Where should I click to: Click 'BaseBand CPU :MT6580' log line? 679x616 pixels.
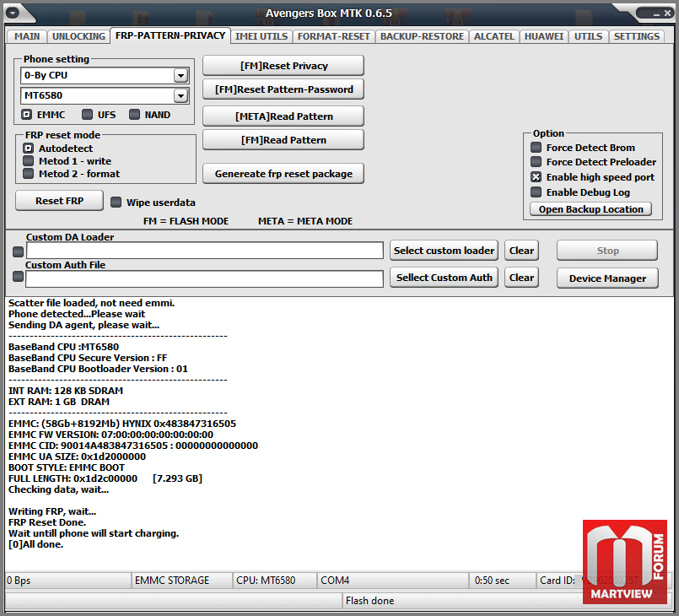(x=63, y=347)
